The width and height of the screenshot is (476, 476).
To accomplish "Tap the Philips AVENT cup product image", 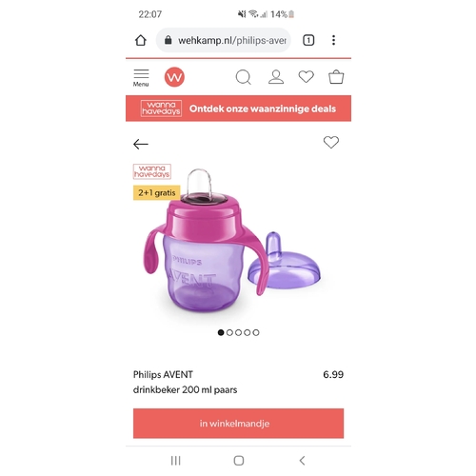I will (231, 241).
